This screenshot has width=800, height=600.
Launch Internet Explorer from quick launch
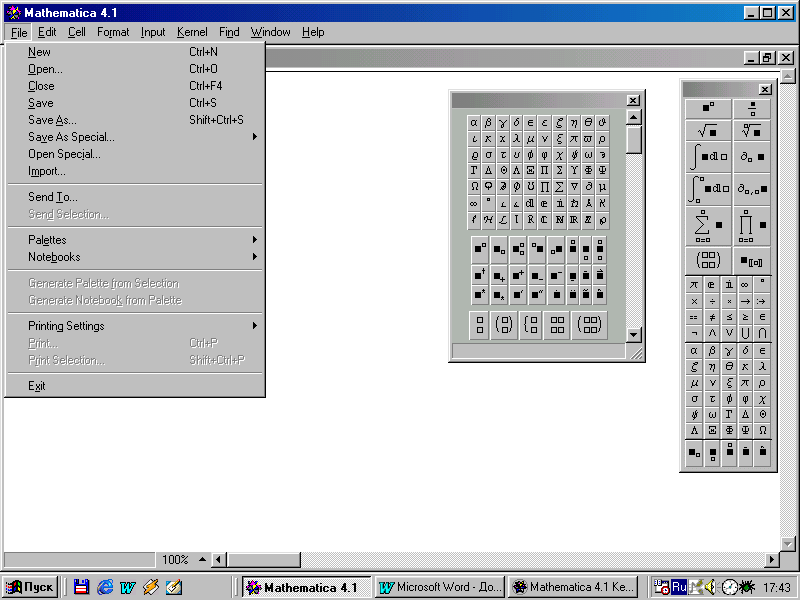[105, 587]
